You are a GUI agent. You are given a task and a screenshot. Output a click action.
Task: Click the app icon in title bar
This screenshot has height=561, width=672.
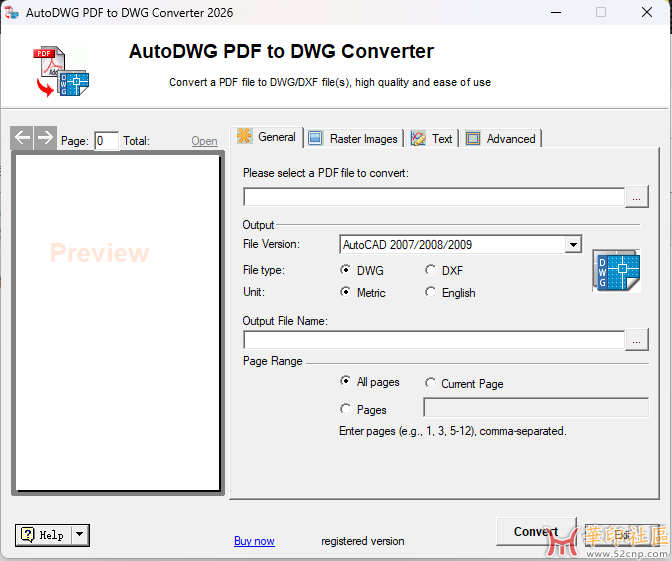12,12
